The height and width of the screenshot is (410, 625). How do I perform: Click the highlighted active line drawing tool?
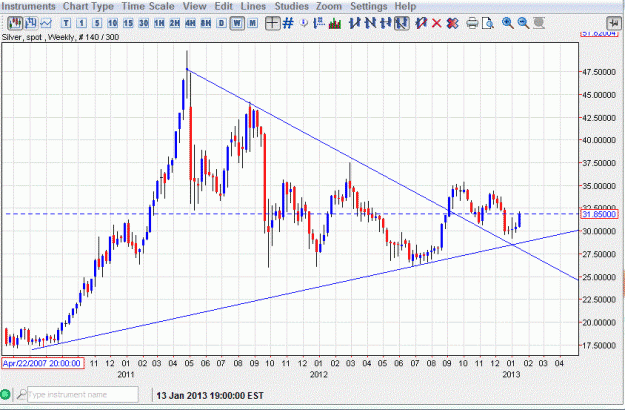[x=402, y=23]
